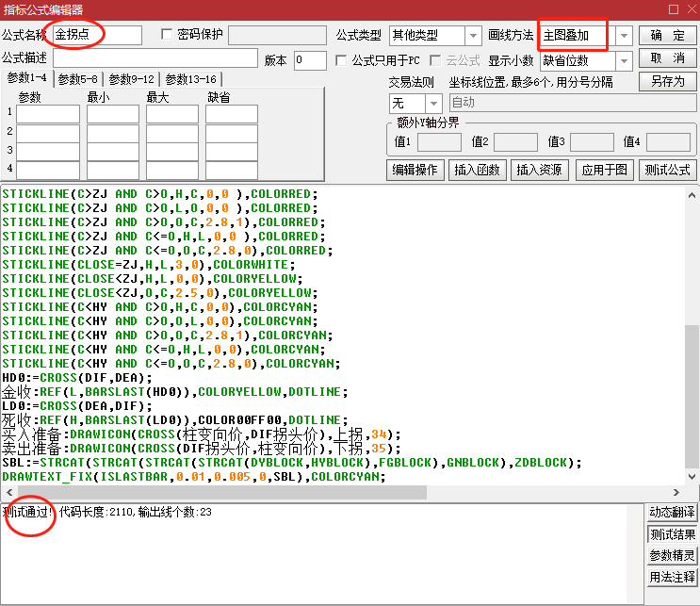700x606 pixels.
Task: Click the 公式名称 field containing 金拐点
Action: (97, 35)
